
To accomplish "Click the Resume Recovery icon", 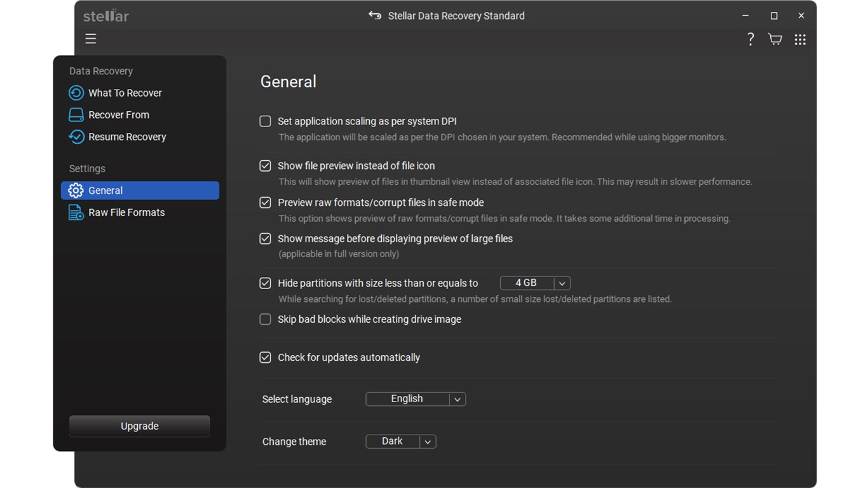I will 76,137.
